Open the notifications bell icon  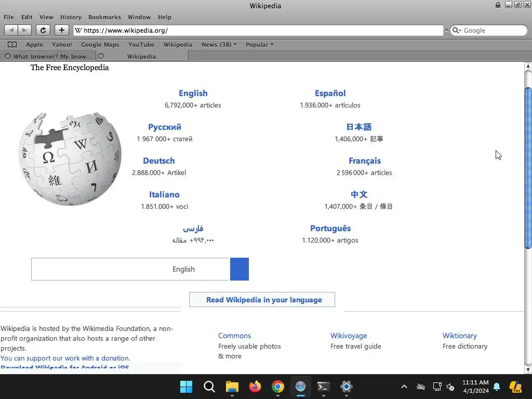point(497,387)
